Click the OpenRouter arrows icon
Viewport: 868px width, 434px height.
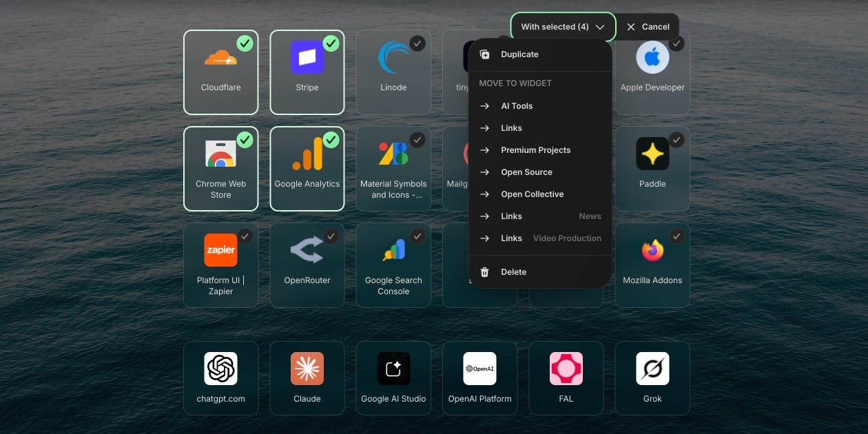307,250
